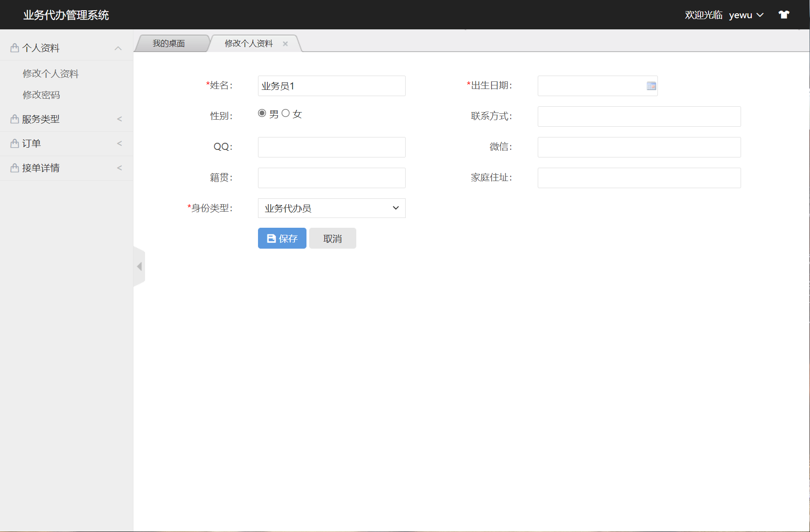Open the 出生日期 calendar picker icon

(x=651, y=86)
